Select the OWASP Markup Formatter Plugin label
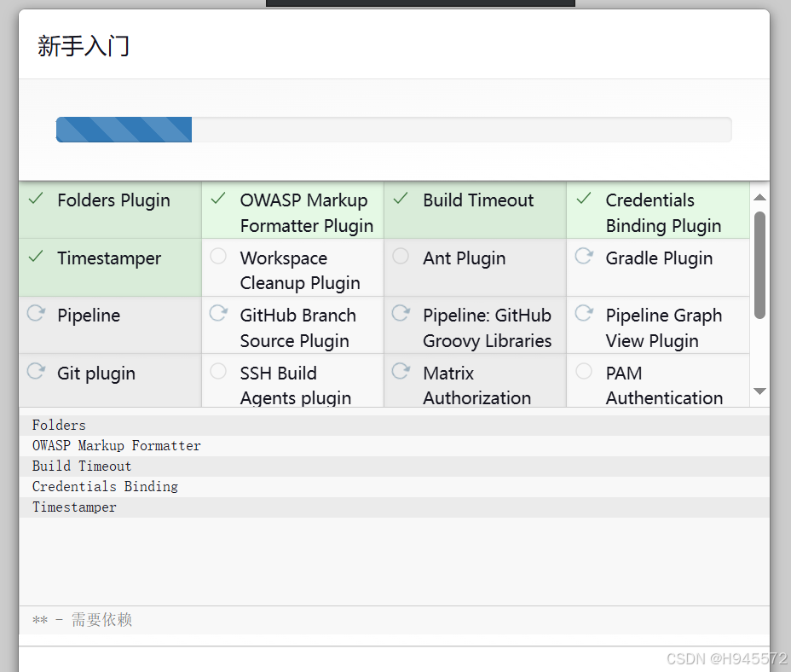Image resolution: width=791 pixels, height=672 pixels. [x=307, y=213]
